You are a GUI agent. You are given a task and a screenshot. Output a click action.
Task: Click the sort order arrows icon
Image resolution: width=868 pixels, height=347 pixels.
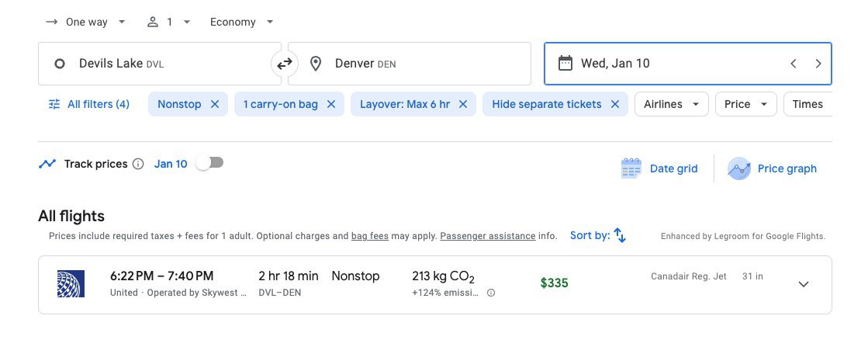pos(620,235)
